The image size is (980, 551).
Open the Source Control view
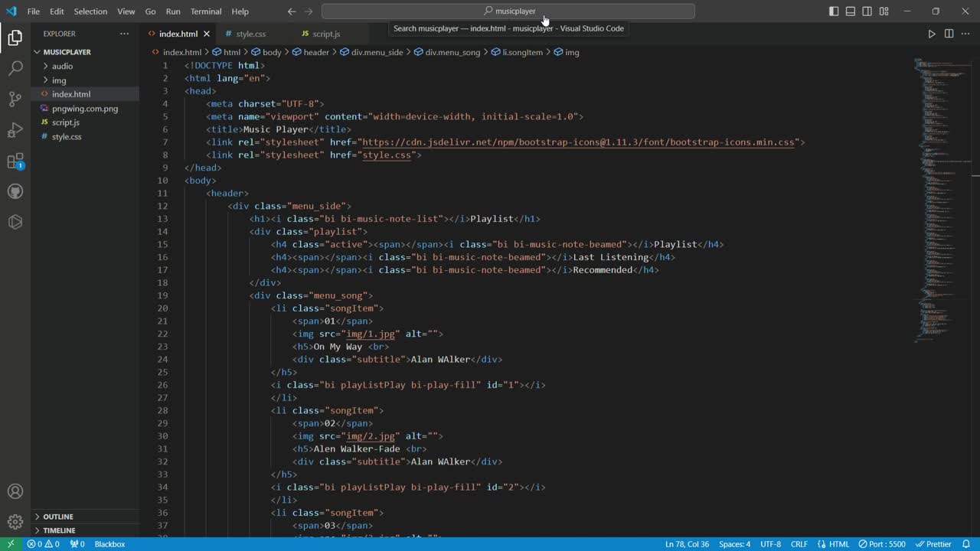[x=15, y=99]
